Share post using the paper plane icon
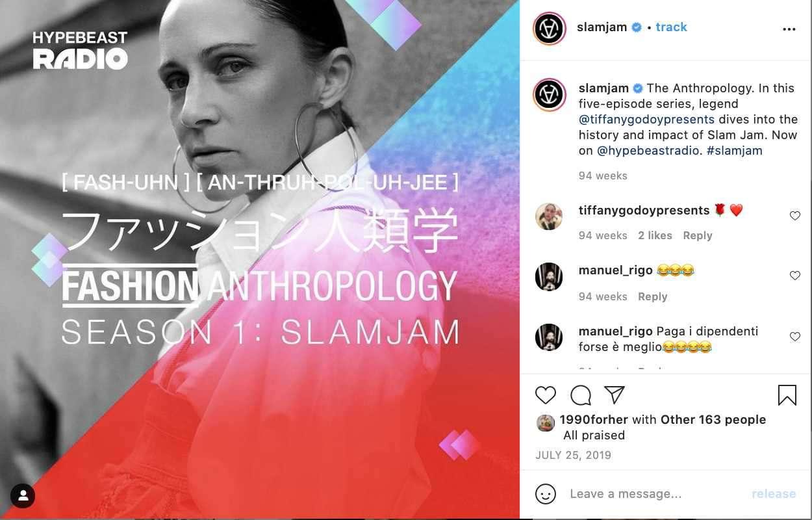 click(615, 395)
